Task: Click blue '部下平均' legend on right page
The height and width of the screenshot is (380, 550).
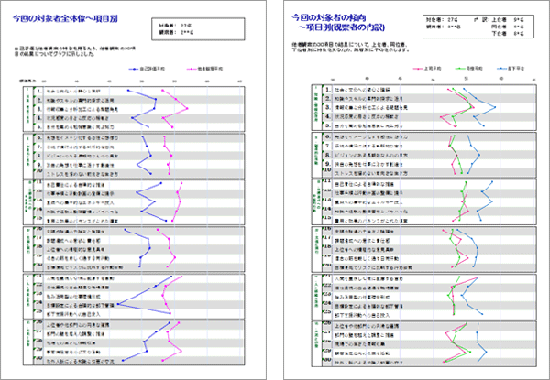Action: click(x=511, y=69)
